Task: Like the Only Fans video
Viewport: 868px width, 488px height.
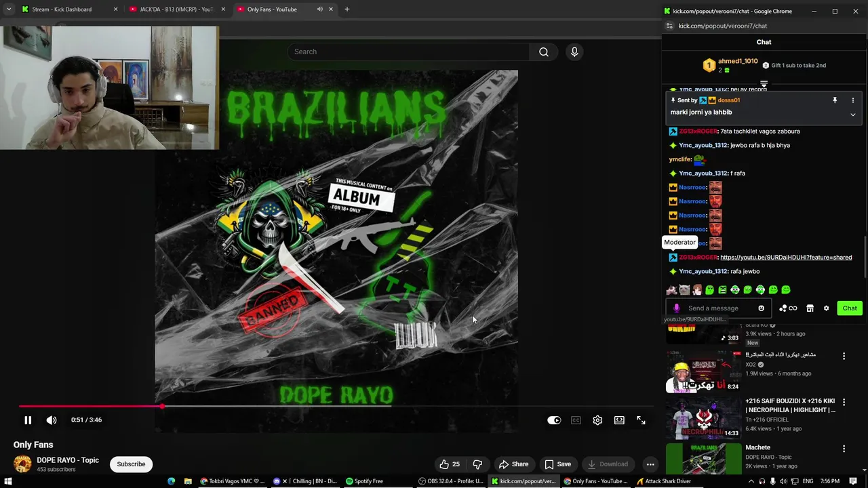Action: click(450, 464)
